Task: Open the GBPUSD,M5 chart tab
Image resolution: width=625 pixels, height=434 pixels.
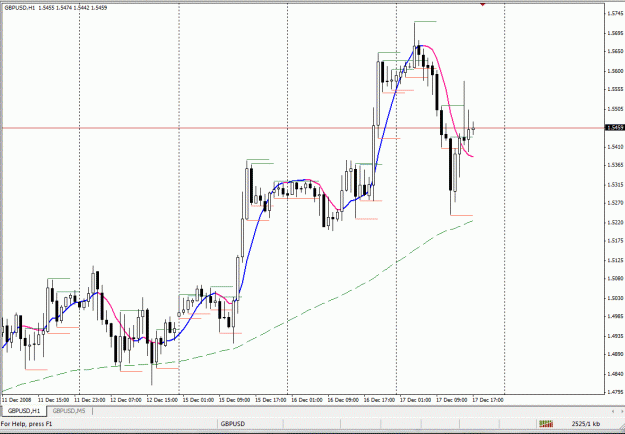Action: click(69, 411)
